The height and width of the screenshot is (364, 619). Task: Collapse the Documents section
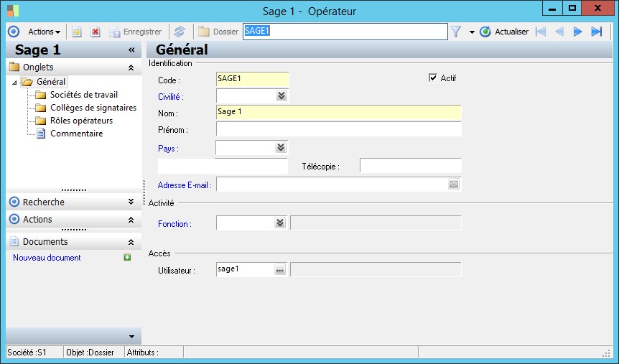click(x=131, y=242)
